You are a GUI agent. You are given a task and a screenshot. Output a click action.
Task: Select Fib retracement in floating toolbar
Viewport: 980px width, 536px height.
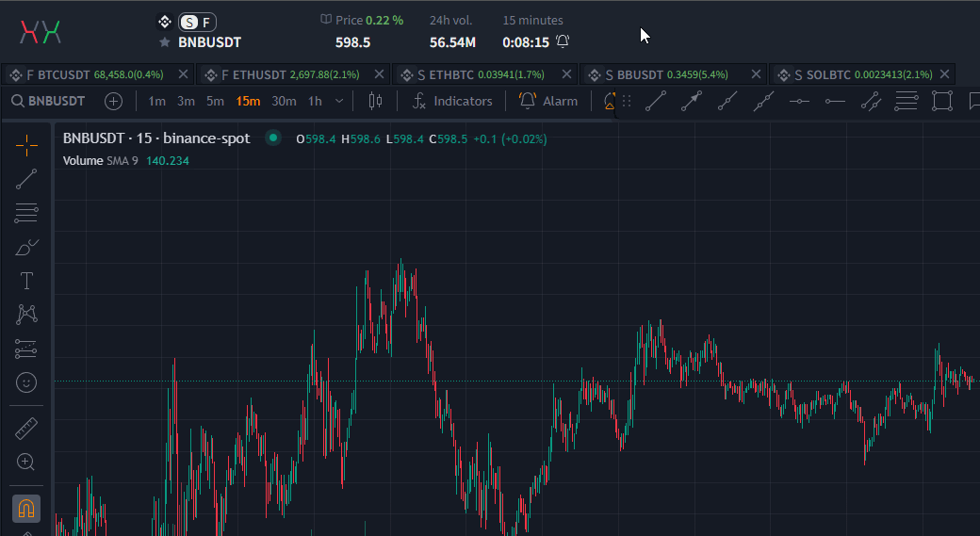tap(906, 101)
